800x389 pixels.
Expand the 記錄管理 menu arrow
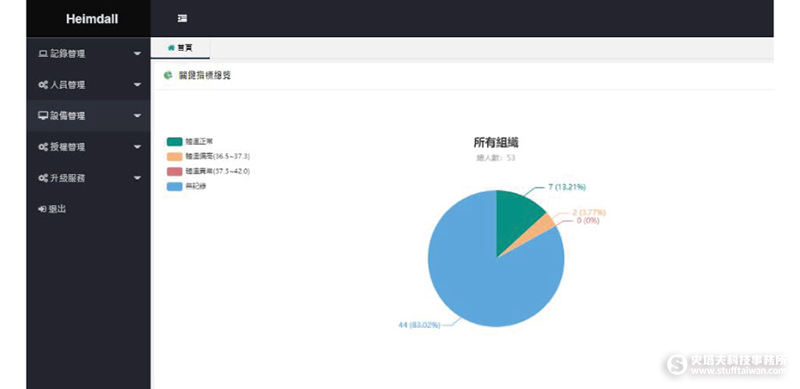pyautogui.click(x=137, y=54)
